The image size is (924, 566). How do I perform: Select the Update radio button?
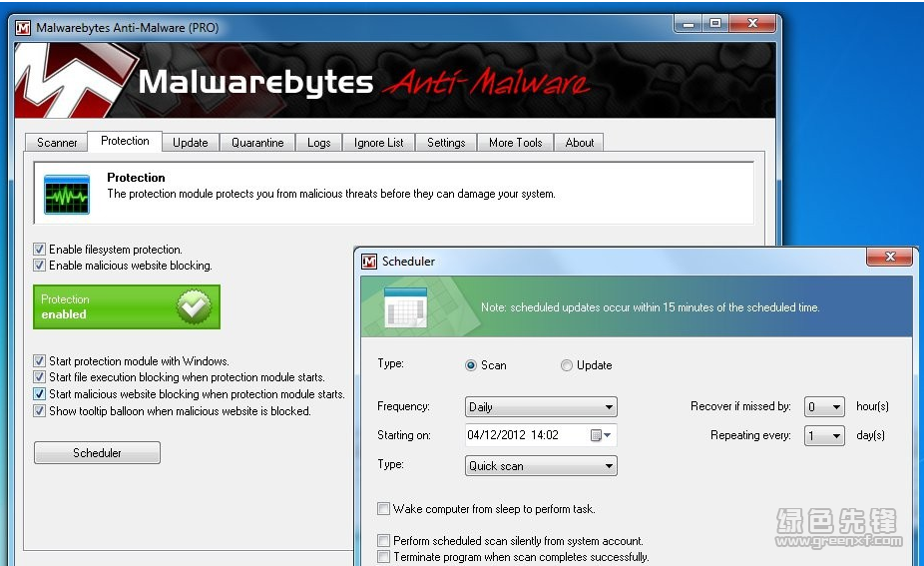click(x=567, y=365)
